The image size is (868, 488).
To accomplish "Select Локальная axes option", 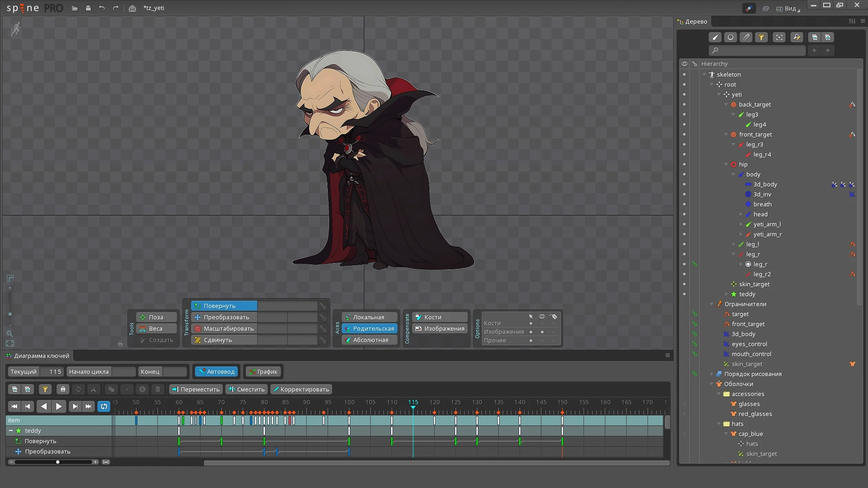I will pos(369,317).
